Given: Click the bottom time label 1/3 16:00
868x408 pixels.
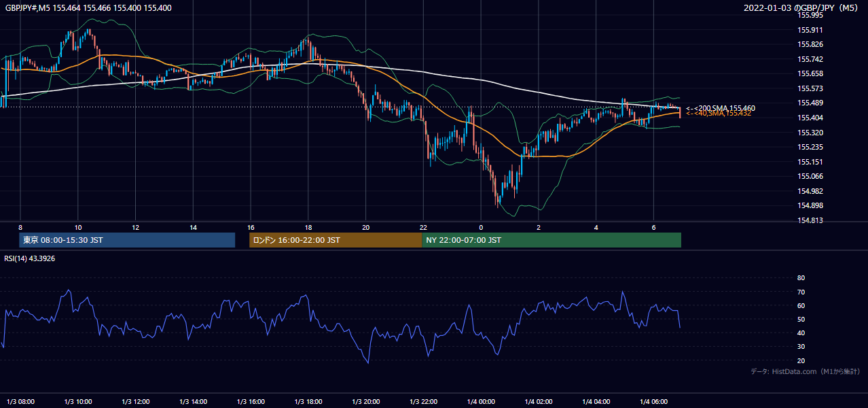Looking at the screenshot, I should pos(251,401).
